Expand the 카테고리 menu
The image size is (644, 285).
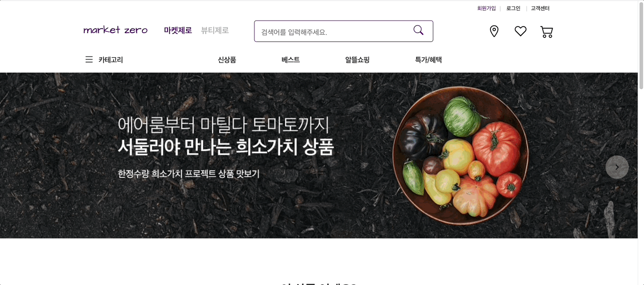coord(111,60)
